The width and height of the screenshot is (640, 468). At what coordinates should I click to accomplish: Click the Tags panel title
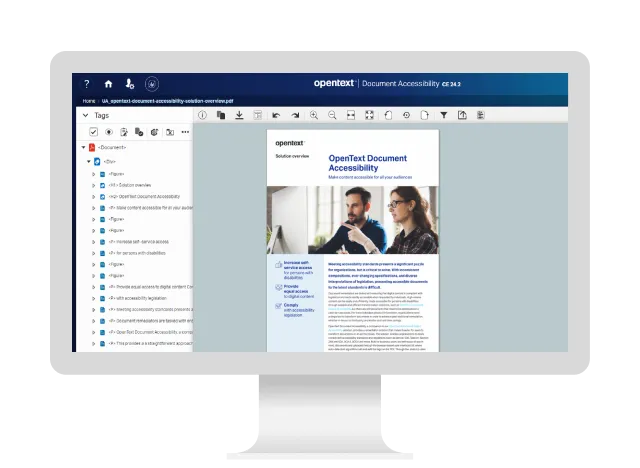[102, 115]
